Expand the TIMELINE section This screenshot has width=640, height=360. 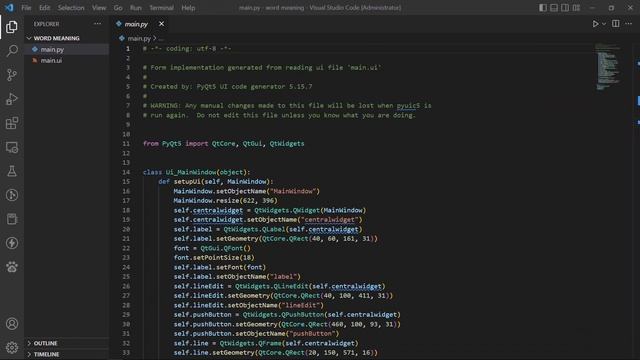pyautogui.click(x=46, y=354)
